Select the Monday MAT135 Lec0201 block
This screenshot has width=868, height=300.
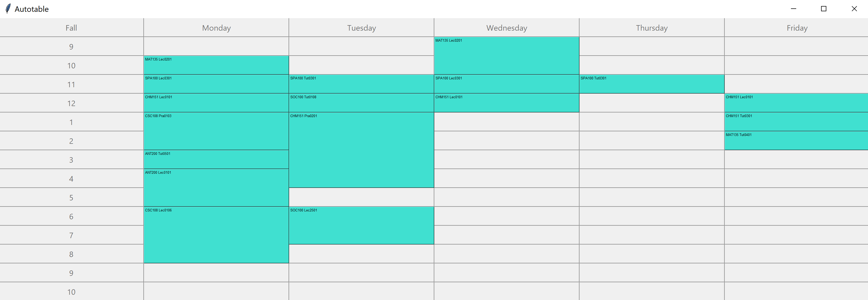click(216, 65)
